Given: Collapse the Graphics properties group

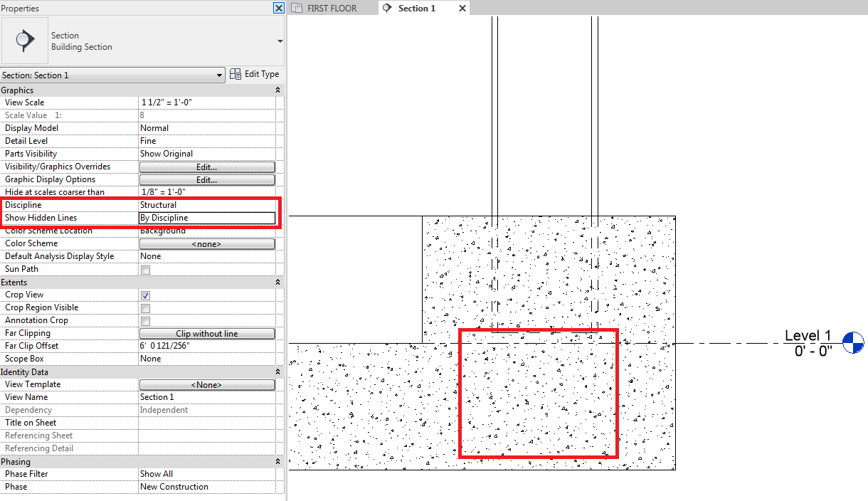Looking at the screenshot, I should (x=276, y=90).
